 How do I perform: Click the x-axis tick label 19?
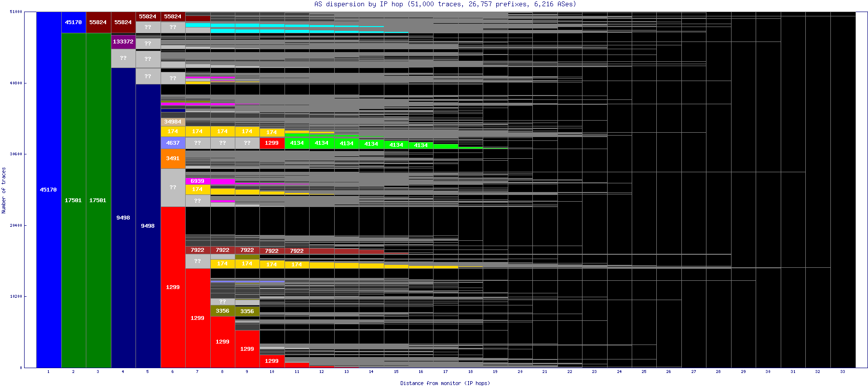[495, 372]
